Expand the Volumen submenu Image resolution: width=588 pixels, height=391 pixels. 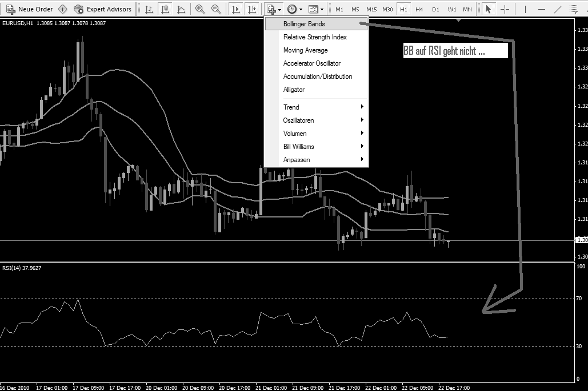(317, 134)
